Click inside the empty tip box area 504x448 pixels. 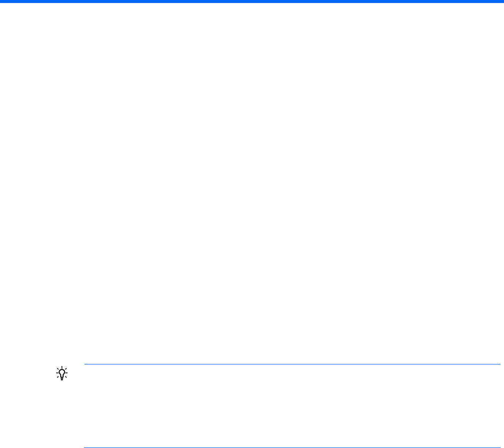(292, 406)
